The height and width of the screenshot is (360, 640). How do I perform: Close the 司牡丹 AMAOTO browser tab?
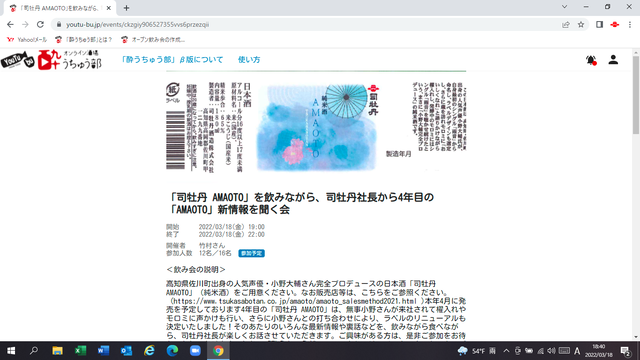pos(109,8)
